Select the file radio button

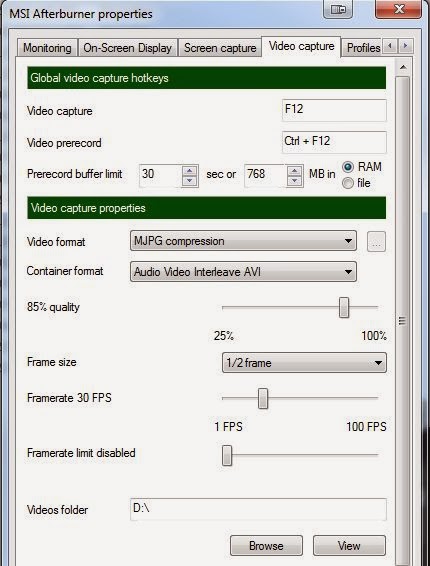coord(348,183)
